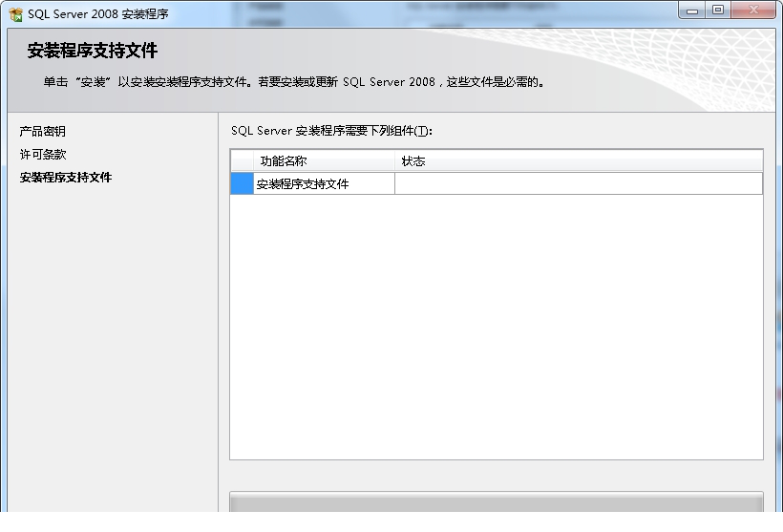783x532 pixels.
Task: Click the 功能名称 column header
Action: 324,160
